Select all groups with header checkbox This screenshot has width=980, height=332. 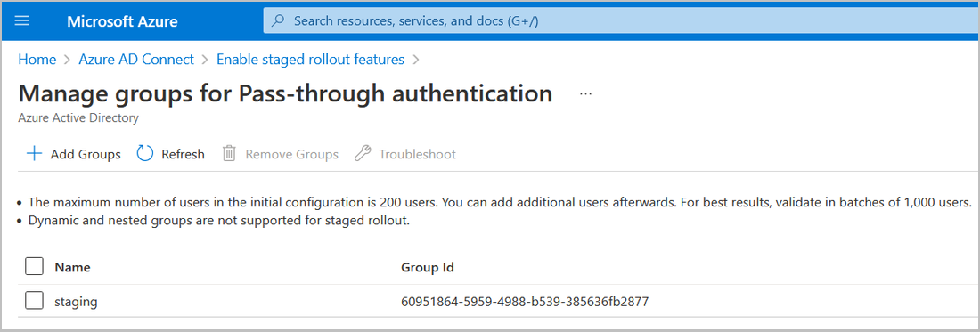click(x=34, y=267)
